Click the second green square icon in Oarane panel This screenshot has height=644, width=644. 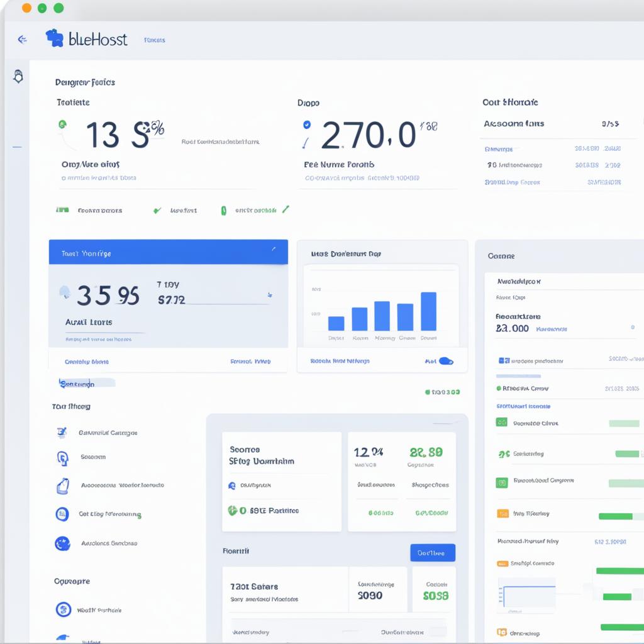(502, 482)
